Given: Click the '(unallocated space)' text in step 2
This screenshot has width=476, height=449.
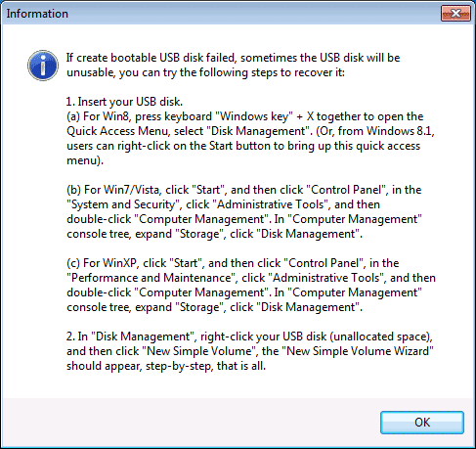Looking at the screenshot, I should [x=381, y=337].
